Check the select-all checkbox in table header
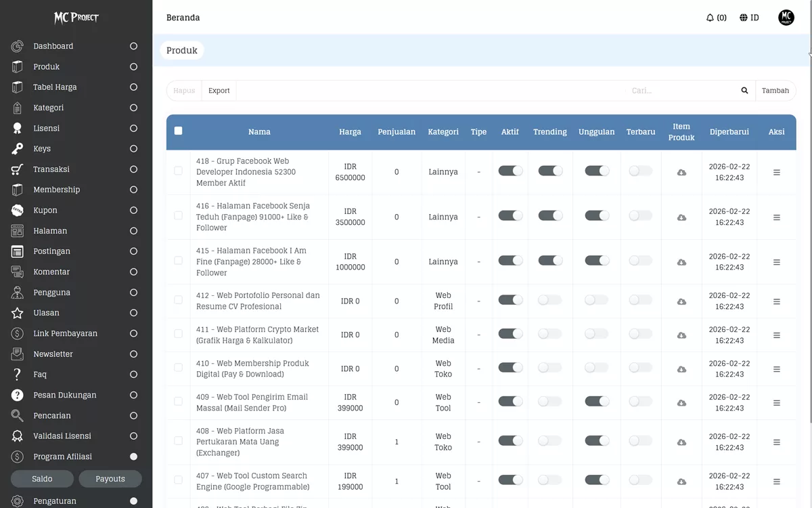Viewport: 812px width, 508px height. coord(179,131)
